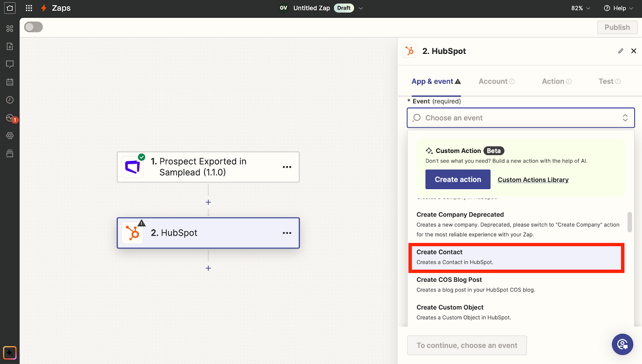642x364 pixels.
Task: Switch to the Account tab
Action: [x=496, y=81]
